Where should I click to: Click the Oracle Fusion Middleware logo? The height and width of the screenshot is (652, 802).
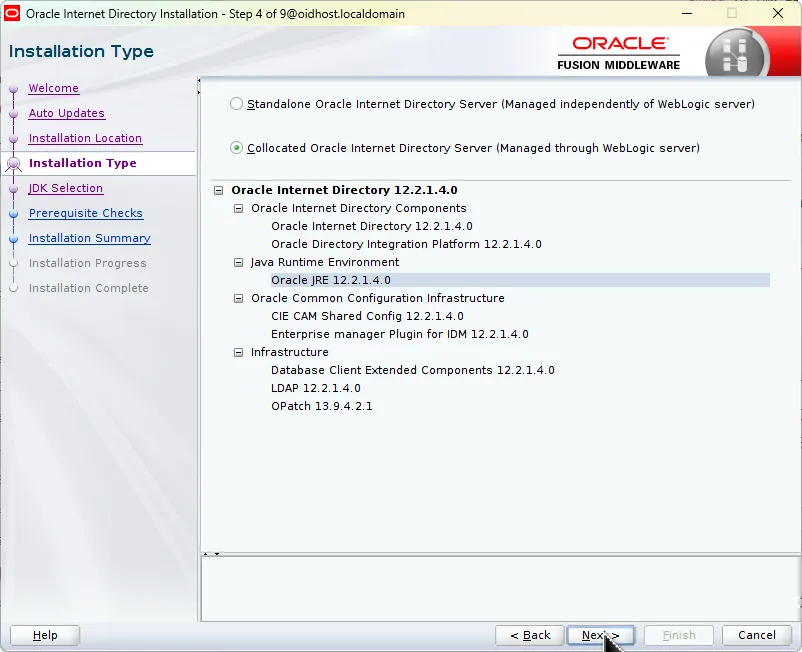tap(619, 53)
